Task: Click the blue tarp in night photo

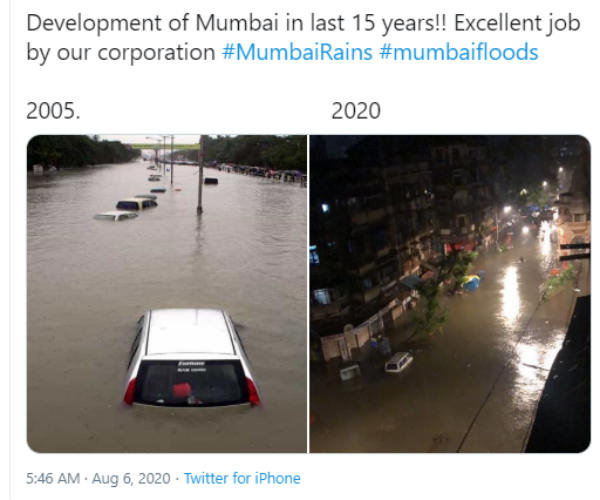Action: click(469, 282)
